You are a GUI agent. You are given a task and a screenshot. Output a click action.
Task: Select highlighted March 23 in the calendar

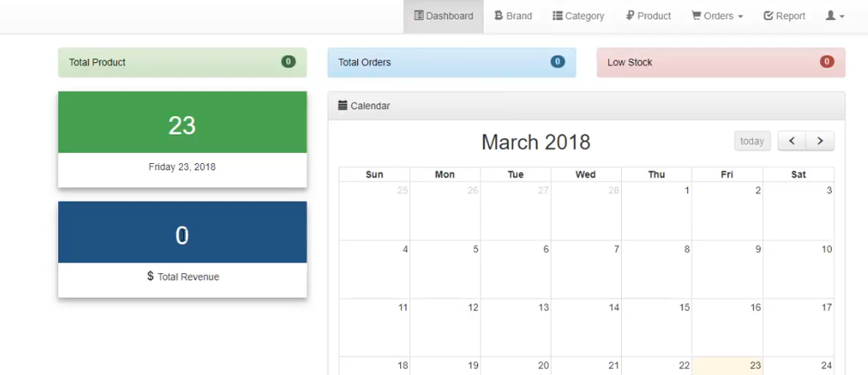728,366
